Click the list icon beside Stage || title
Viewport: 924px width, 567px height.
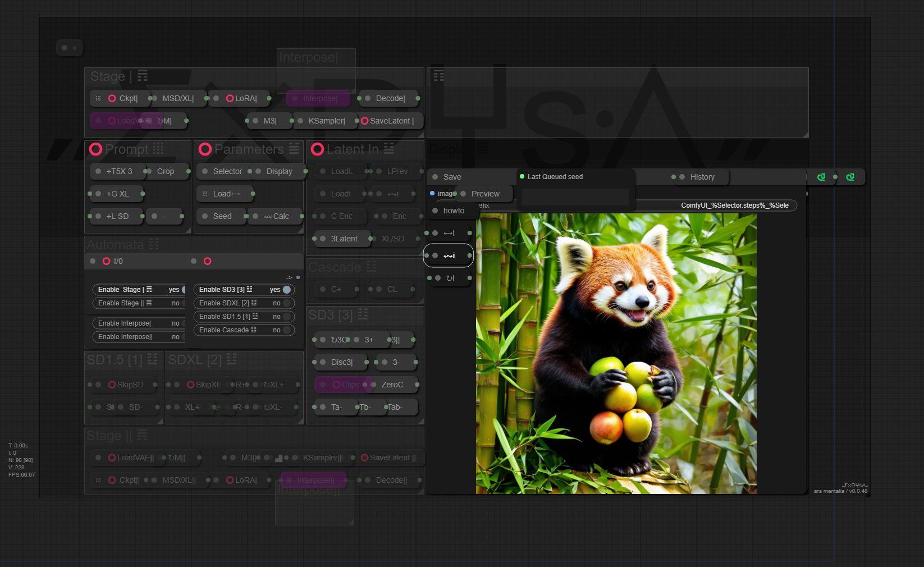[x=143, y=435]
